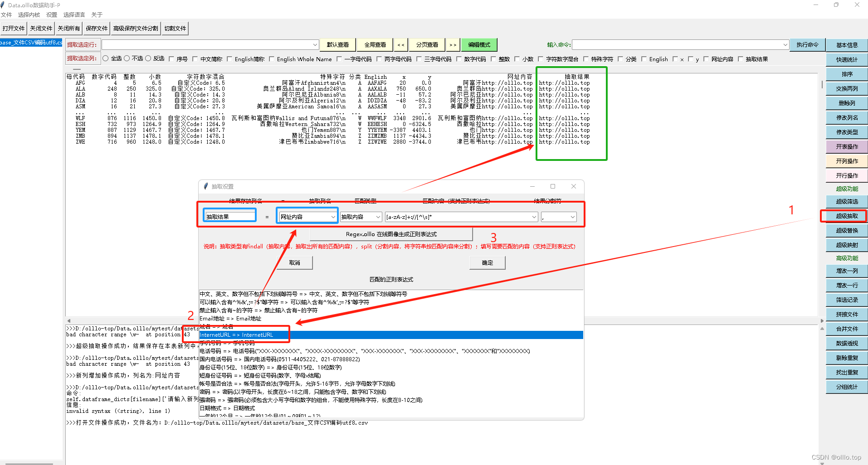Open 超级抽取 in the sidebar

pyautogui.click(x=845, y=216)
